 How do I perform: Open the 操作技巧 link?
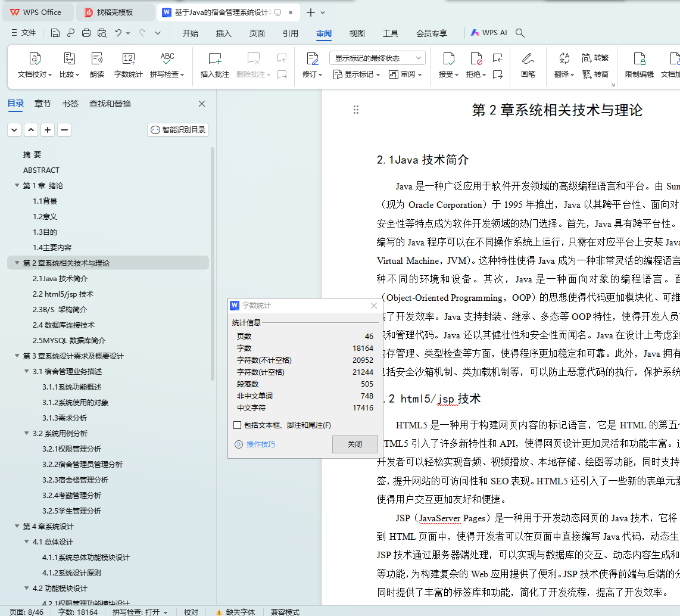pos(260,444)
